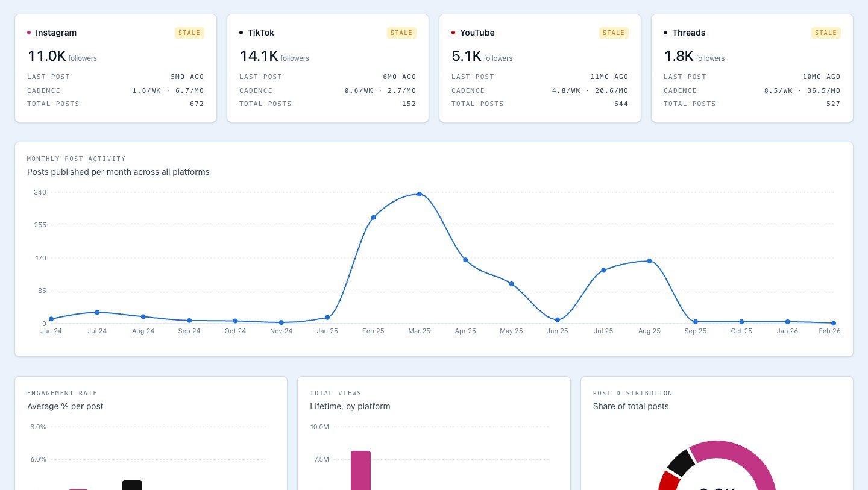868x490 pixels.
Task: Click the "Engagement Rate" panel heading
Action: pyautogui.click(x=62, y=393)
